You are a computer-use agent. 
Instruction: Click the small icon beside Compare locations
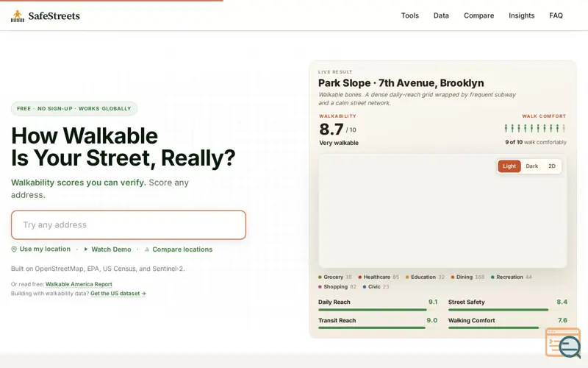click(x=147, y=250)
